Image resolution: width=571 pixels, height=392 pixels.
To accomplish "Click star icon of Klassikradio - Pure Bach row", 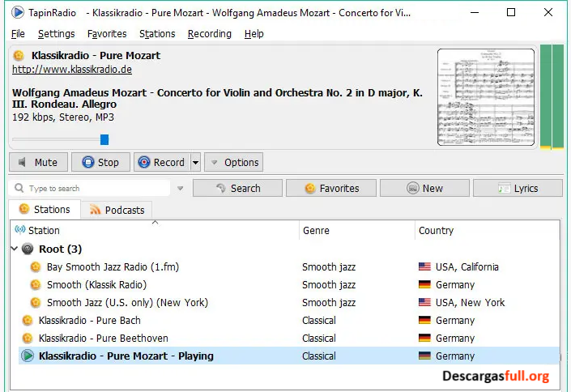I will pyautogui.click(x=28, y=321).
